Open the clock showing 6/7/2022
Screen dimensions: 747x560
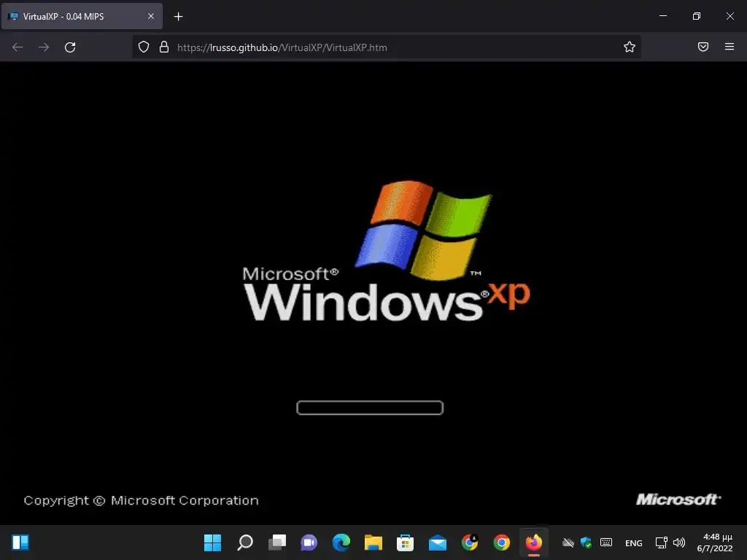coord(715,542)
